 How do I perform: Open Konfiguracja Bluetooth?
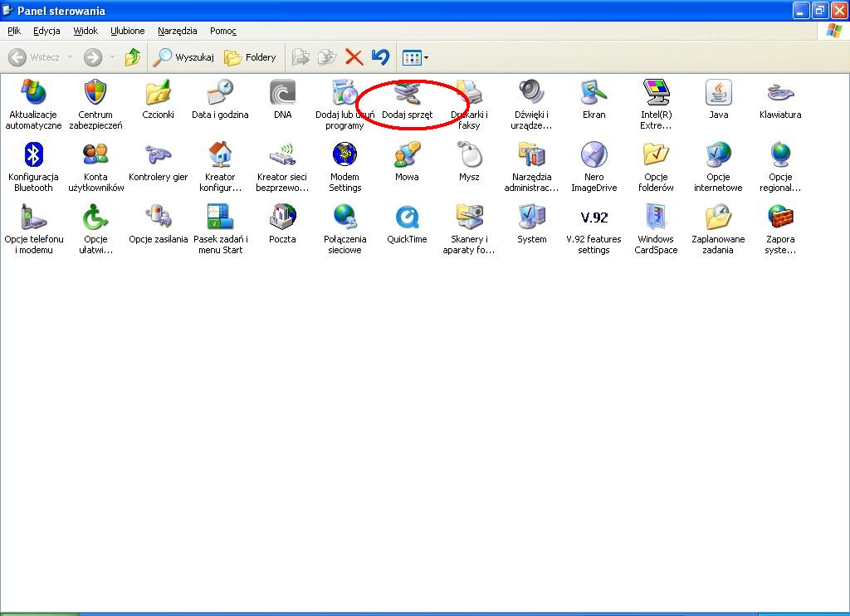33,167
